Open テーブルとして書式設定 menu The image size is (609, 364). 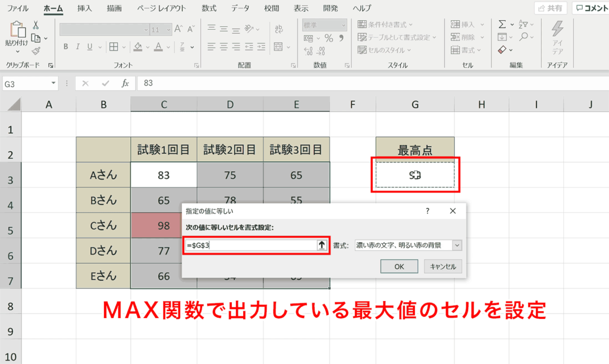pos(397,37)
